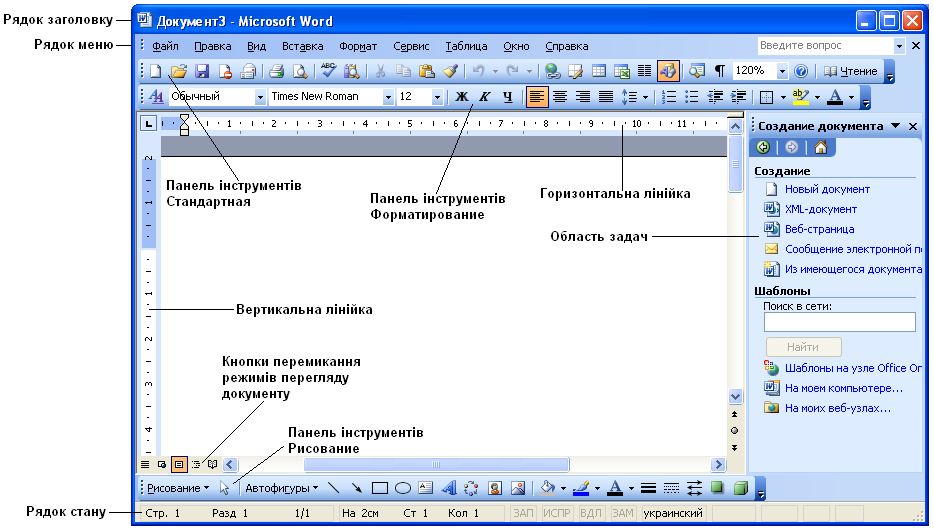The width and height of the screenshot is (934, 529).
Task: Click the Из имеющегося документа link
Action: [x=854, y=269]
